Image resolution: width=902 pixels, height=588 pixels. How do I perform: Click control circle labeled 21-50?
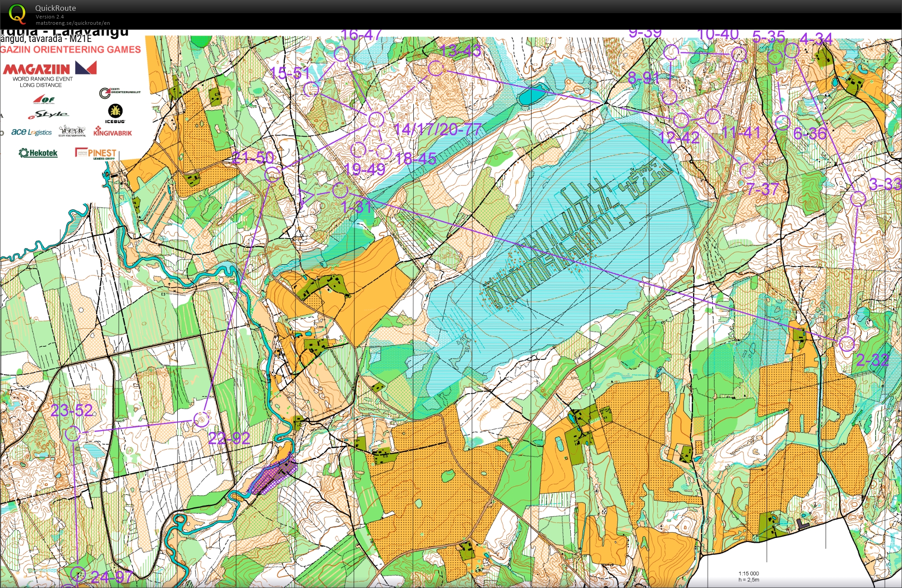pyautogui.click(x=273, y=174)
